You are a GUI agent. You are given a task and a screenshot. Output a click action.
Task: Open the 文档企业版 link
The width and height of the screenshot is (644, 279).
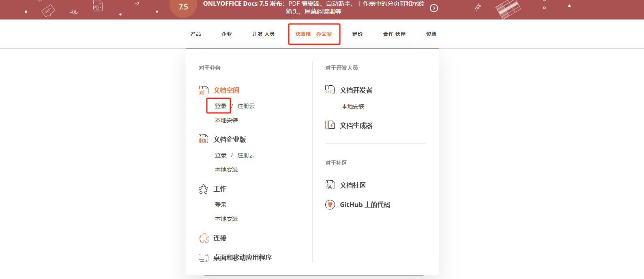pyautogui.click(x=230, y=139)
